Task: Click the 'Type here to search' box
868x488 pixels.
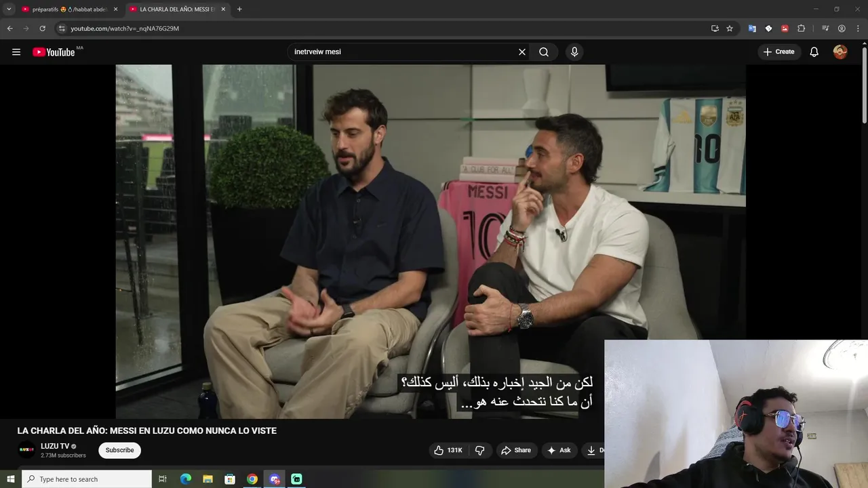Action: [87, 479]
